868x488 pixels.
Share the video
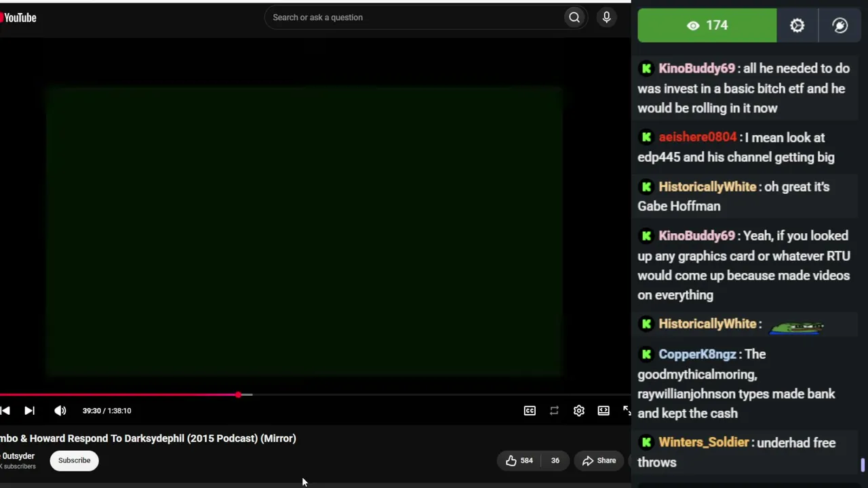point(599,461)
